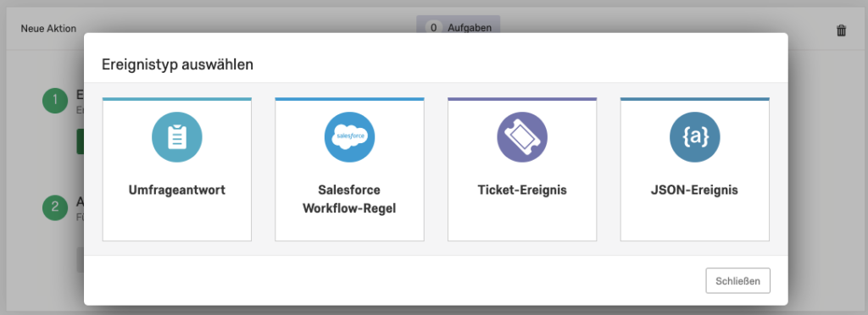This screenshot has width=868, height=315.
Task: Pick the JSON-Ereignis card title
Action: [695, 191]
